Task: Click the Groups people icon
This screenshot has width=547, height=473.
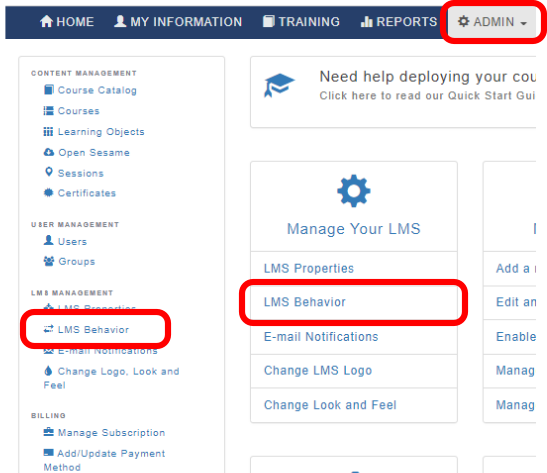Action: click(49, 261)
